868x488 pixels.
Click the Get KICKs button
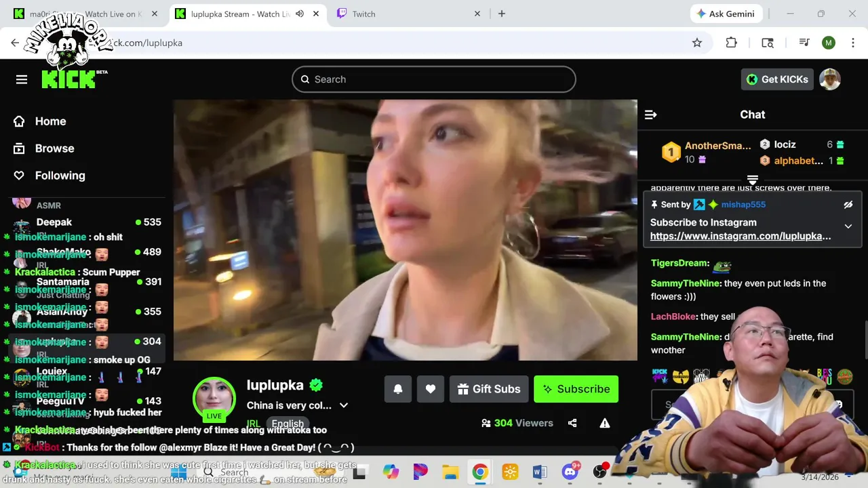[x=777, y=79]
